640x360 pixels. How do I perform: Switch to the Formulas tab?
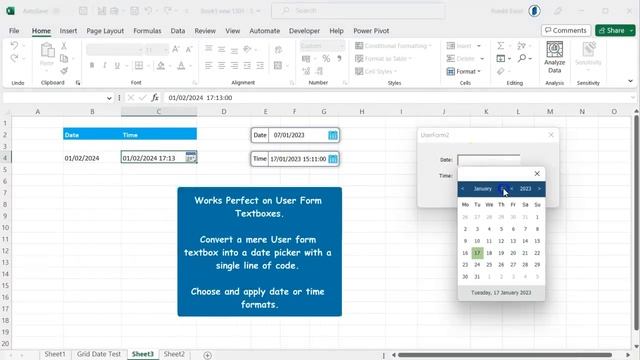click(x=147, y=31)
